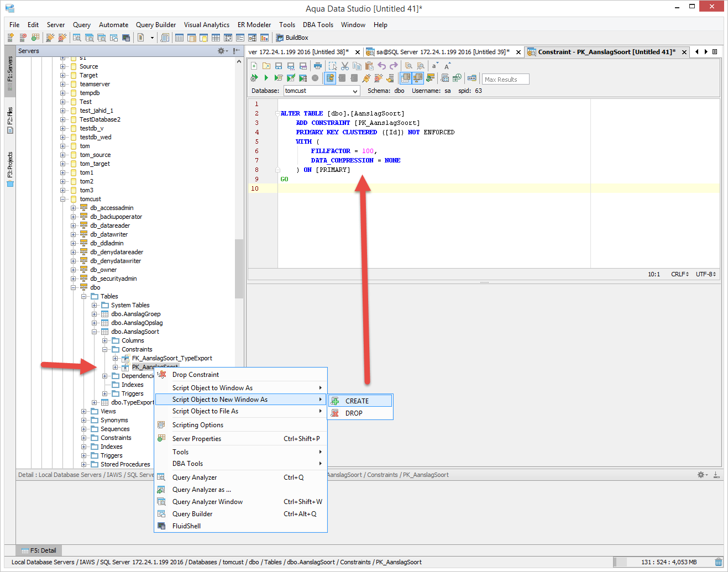This screenshot has height=572, width=728.
Task: Click the Cut scissors icon
Action: [x=344, y=66]
